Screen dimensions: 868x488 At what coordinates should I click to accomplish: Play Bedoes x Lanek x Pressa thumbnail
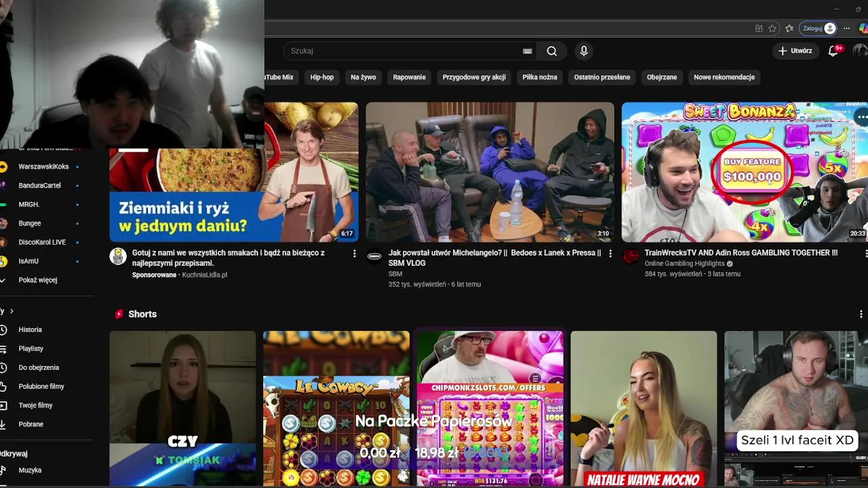coord(490,172)
